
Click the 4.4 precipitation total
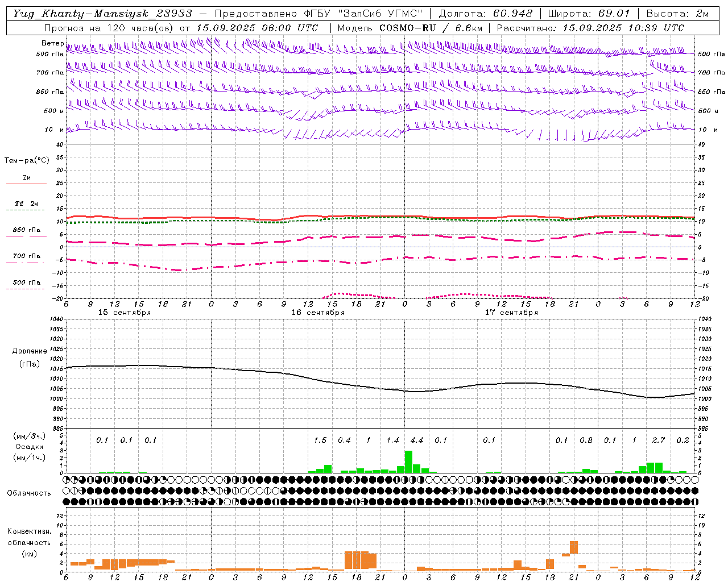click(x=417, y=440)
